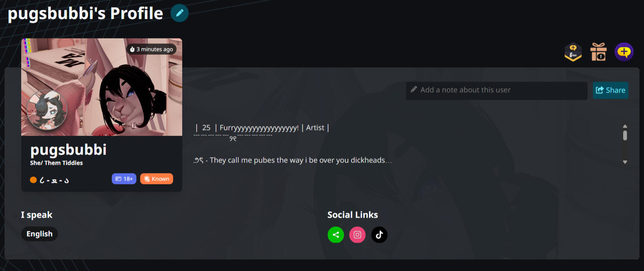The height and width of the screenshot is (271, 644).
Task: Click the Share button
Action: pos(610,90)
